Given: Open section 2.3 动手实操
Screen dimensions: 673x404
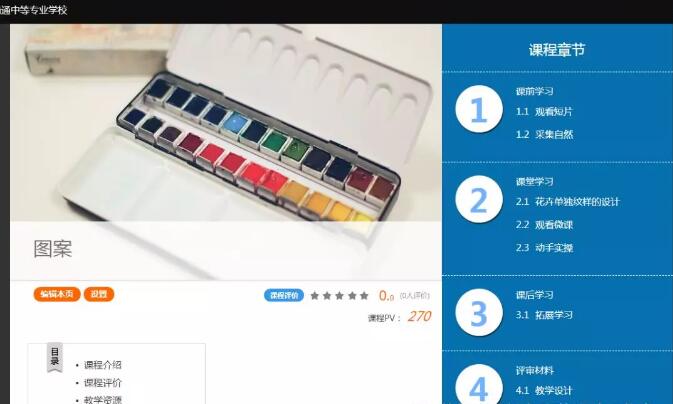Looking at the screenshot, I should [544, 248].
